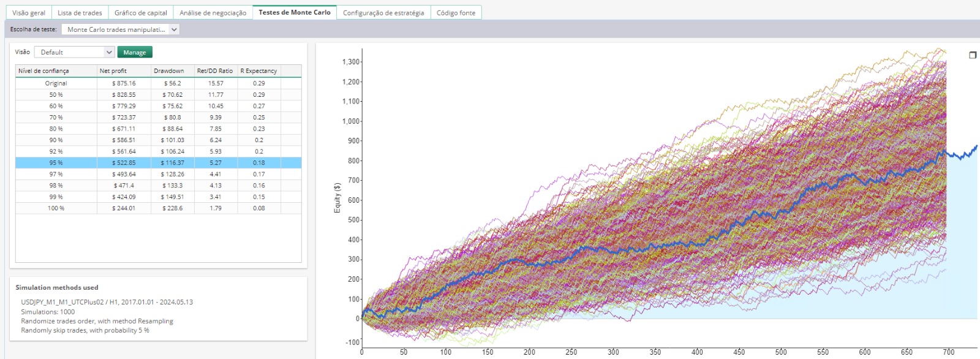Sort by the Net profit column header
This screenshot has height=359, width=980.
[x=124, y=71]
